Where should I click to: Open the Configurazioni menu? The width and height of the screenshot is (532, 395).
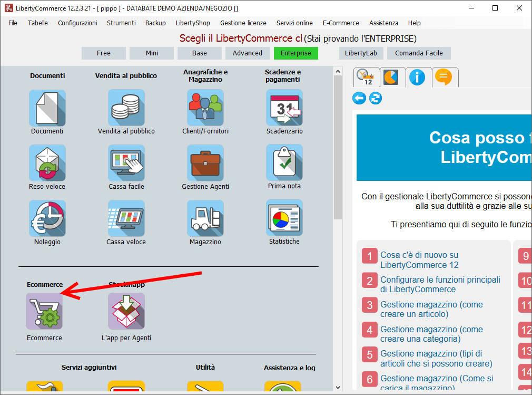click(77, 23)
